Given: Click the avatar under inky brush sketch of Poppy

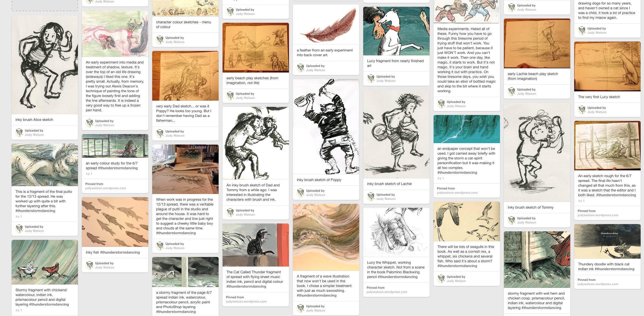Looking at the screenshot, I should (x=300, y=193).
